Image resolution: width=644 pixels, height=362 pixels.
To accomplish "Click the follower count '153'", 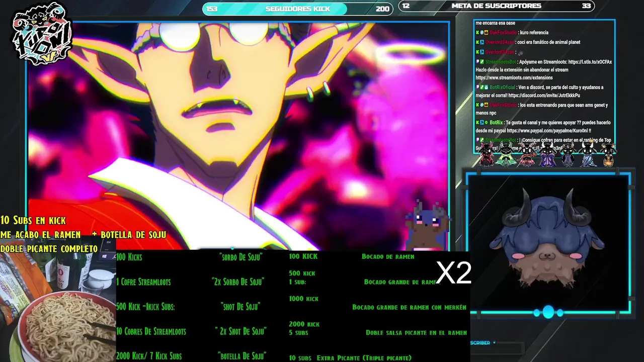I will 212,9.
